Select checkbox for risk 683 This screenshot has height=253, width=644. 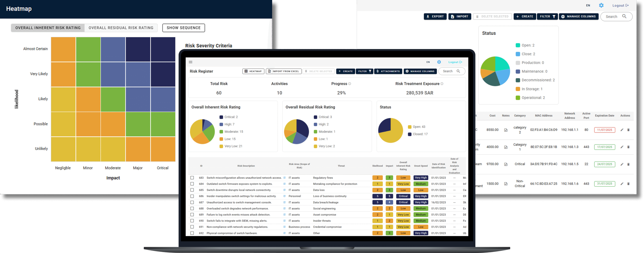point(192,178)
